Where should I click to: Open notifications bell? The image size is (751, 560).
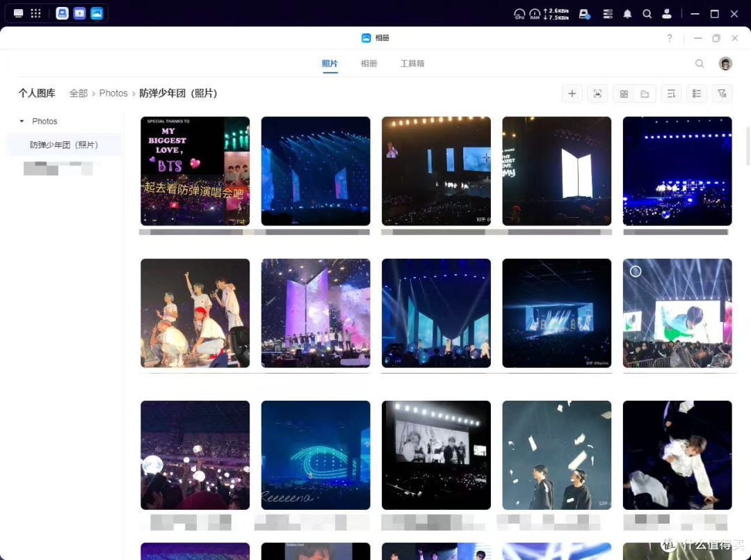(x=627, y=14)
